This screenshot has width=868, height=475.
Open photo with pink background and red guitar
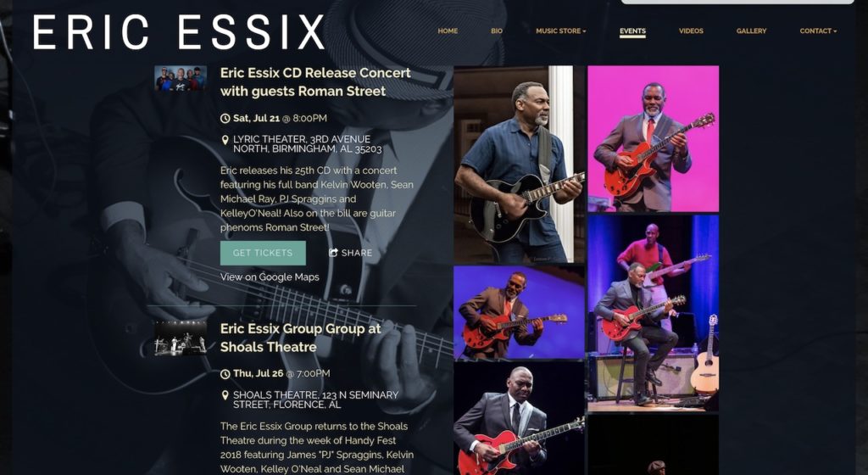654,138
